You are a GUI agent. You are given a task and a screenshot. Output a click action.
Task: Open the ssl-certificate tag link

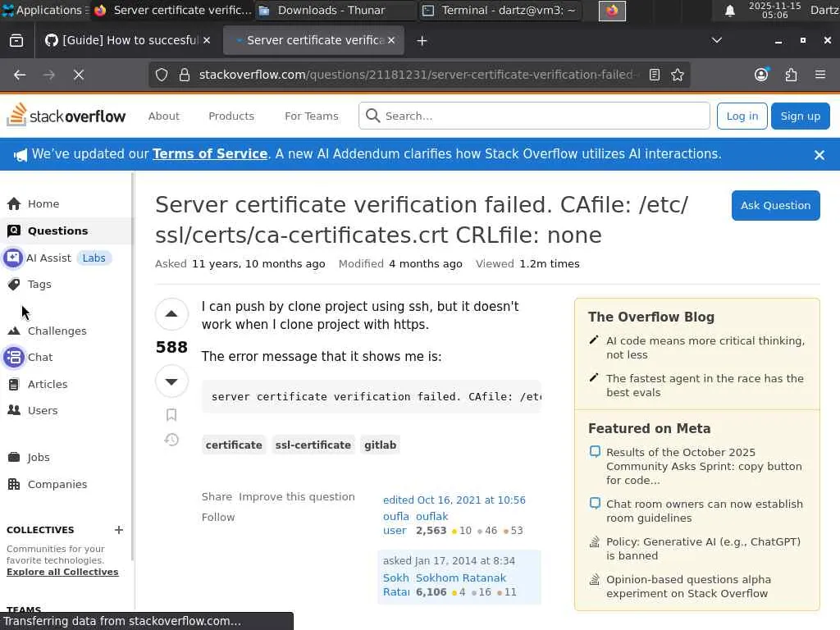313,445
